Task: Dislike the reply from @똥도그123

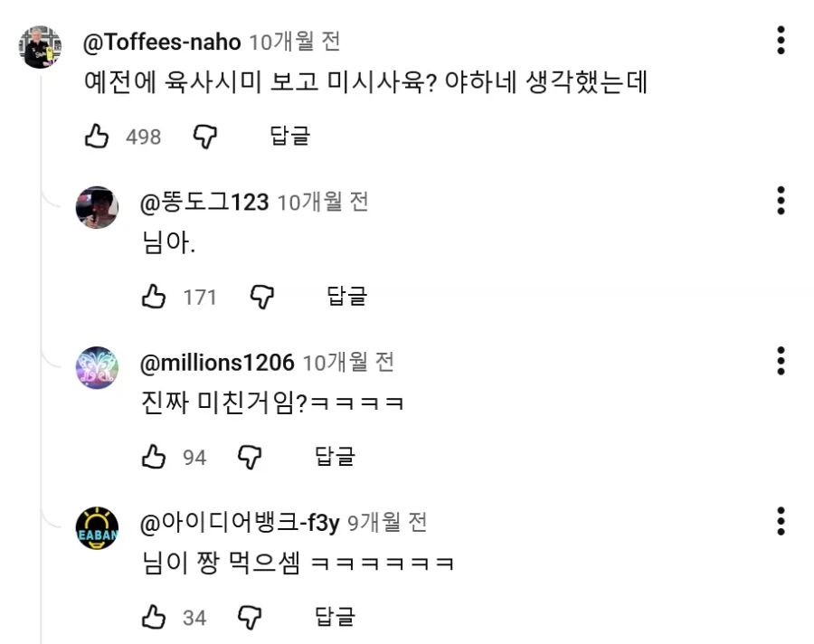Action: [x=261, y=296]
